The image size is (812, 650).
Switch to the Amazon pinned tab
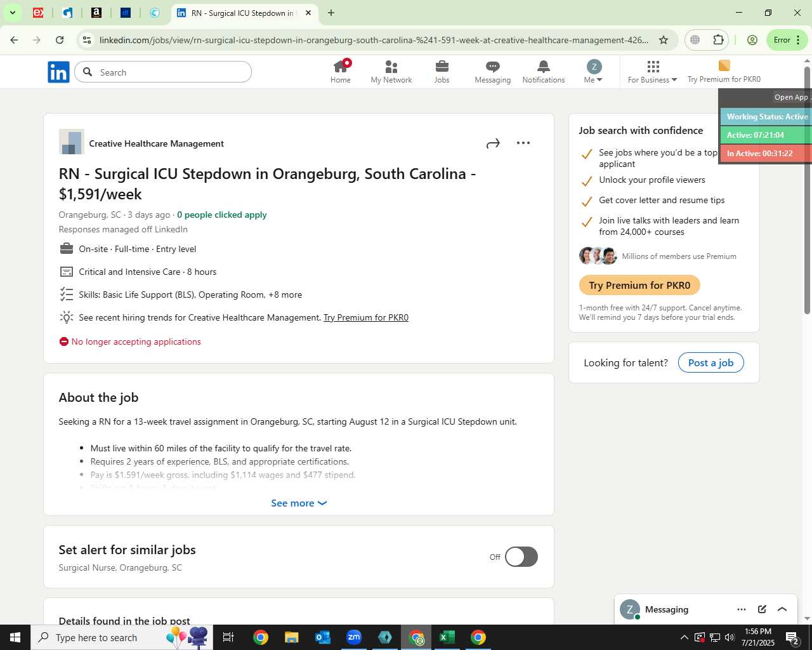[96, 13]
